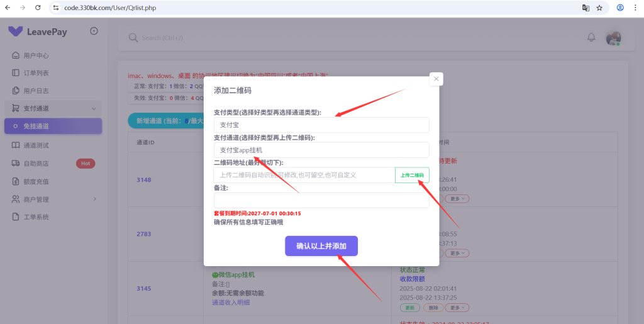
Task: Click the translate page icon
Action: click(x=586, y=8)
